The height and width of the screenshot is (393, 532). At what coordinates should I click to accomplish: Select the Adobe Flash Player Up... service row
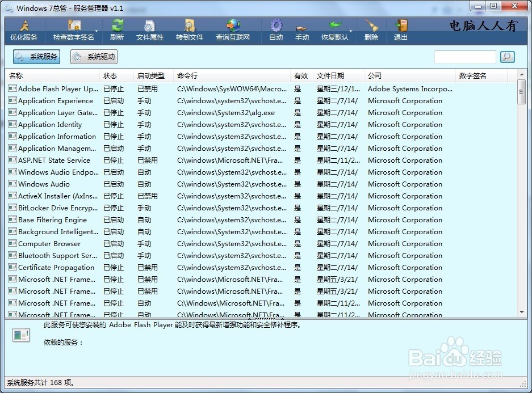coord(261,89)
